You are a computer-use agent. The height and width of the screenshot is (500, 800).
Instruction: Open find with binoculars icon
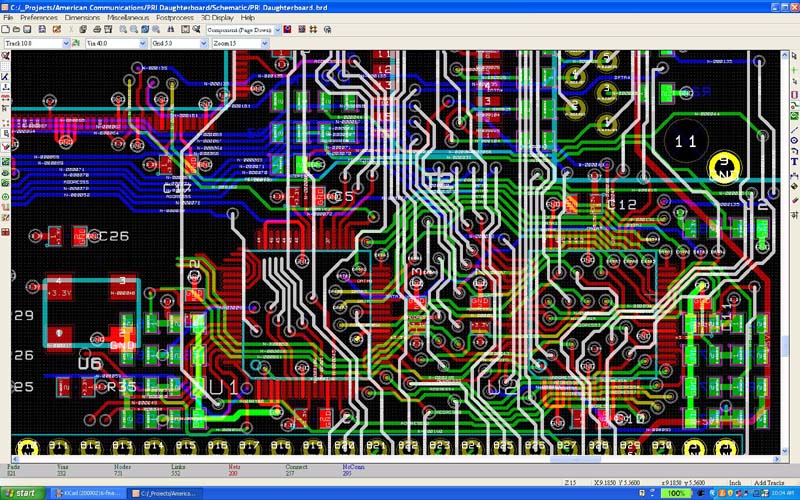(171, 30)
